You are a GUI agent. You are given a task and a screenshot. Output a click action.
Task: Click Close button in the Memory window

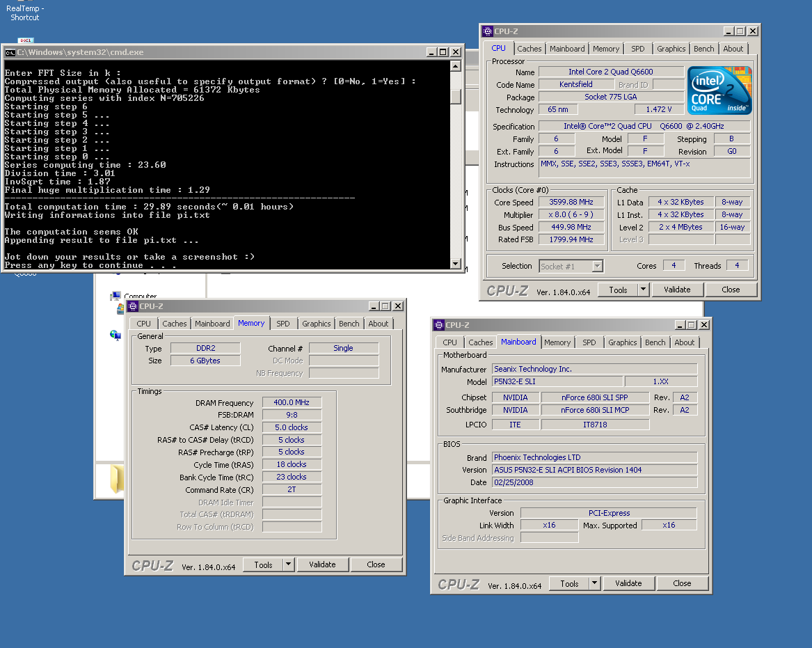(376, 564)
